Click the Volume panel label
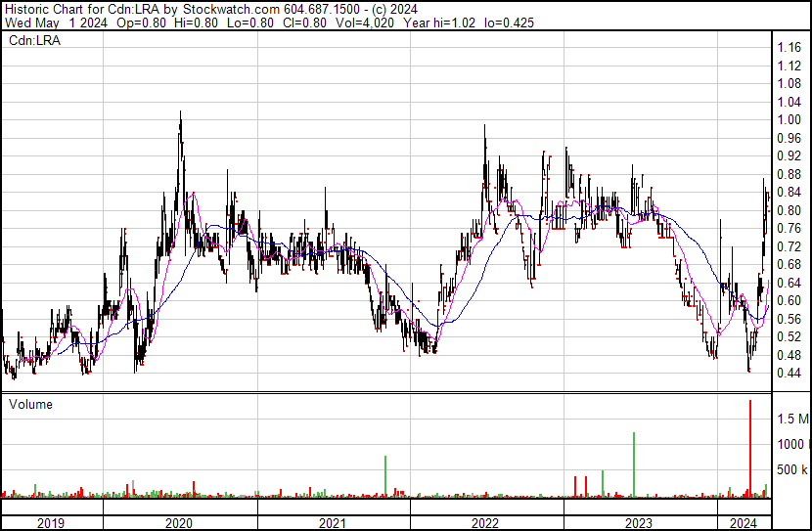The image size is (812, 531). click(30, 404)
